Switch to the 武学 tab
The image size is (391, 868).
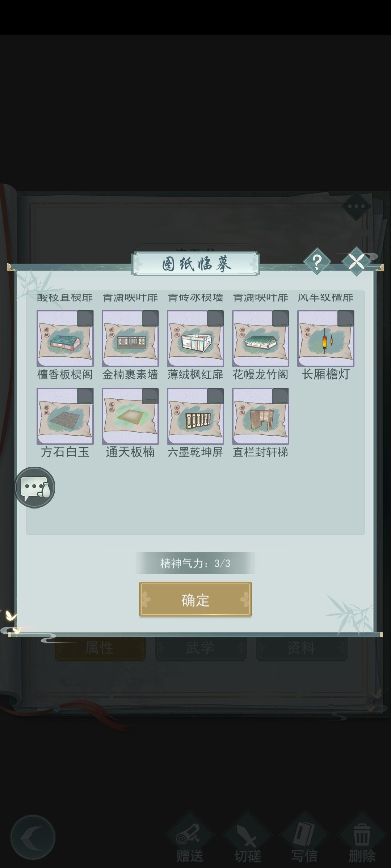(201, 648)
